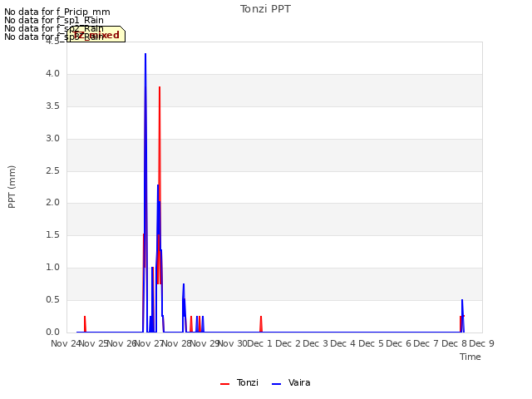Click the Time x-axis label
The height and width of the screenshot is (399, 532).
pyautogui.click(x=470, y=357)
